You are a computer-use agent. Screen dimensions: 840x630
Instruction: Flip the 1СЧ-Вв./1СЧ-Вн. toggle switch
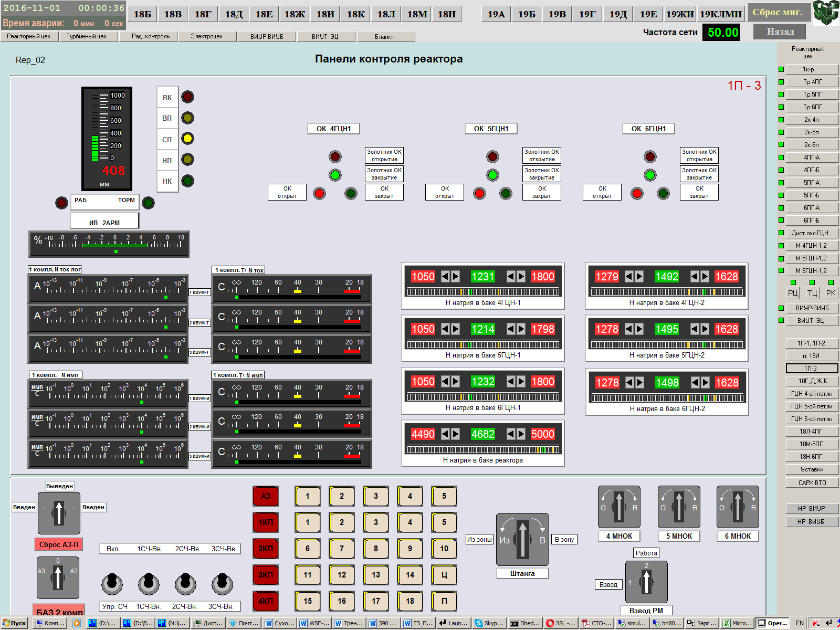click(149, 583)
